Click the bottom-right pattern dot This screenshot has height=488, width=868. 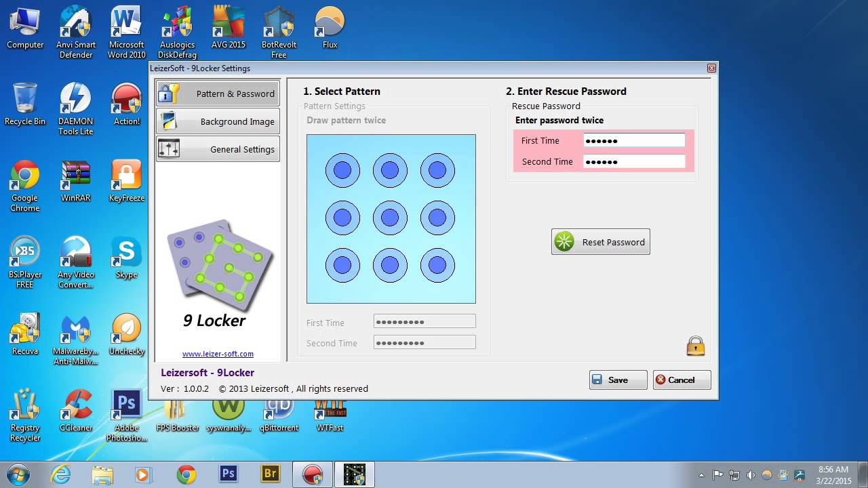point(437,265)
